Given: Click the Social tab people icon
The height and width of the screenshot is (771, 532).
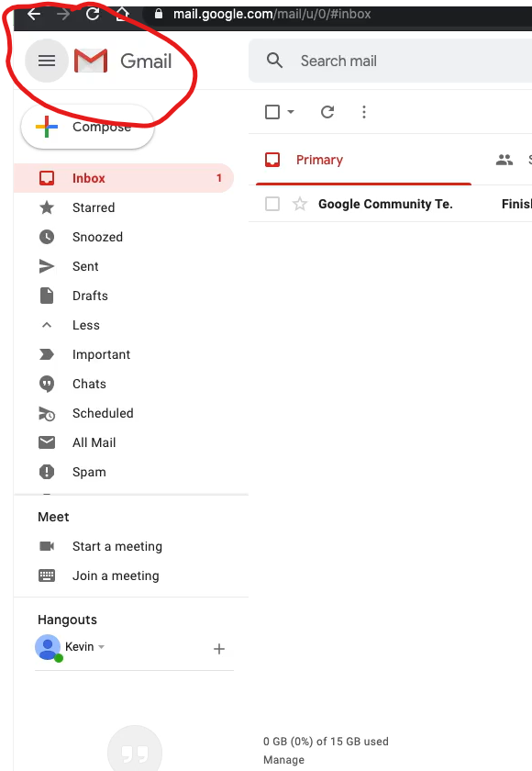Looking at the screenshot, I should pyautogui.click(x=504, y=160).
